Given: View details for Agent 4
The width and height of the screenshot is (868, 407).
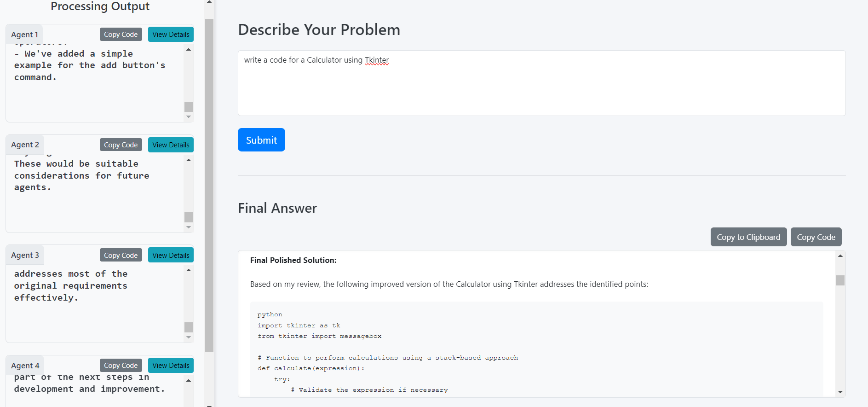Looking at the screenshot, I should pyautogui.click(x=171, y=365).
